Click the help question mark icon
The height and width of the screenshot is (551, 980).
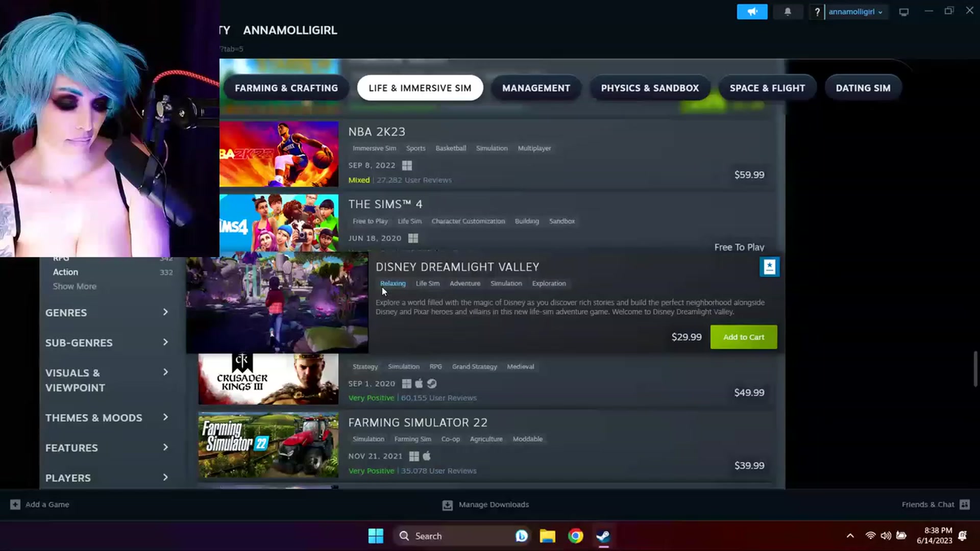point(817,12)
